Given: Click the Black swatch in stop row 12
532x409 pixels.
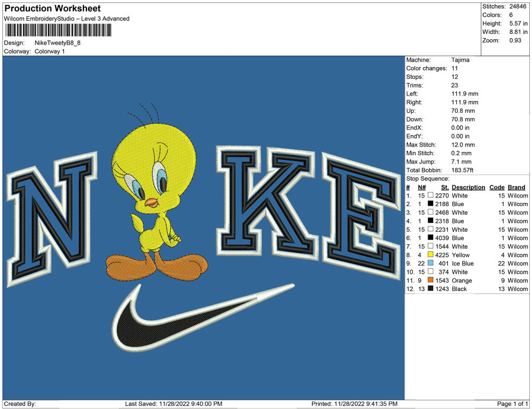Looking at the screenshot, I should coord(430,288).
